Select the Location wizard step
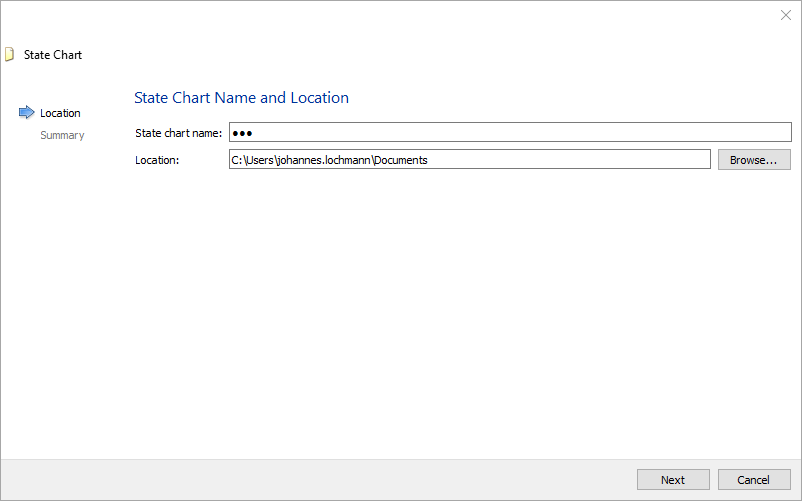The image size is (802, 501). 60,113
